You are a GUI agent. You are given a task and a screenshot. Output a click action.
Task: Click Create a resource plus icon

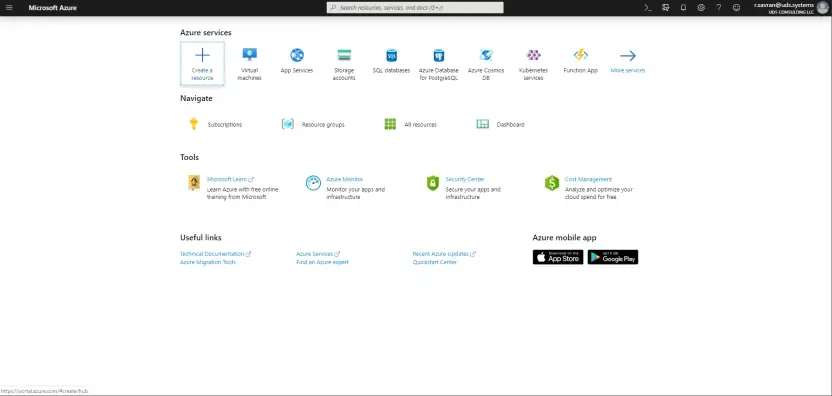[202, 55]
